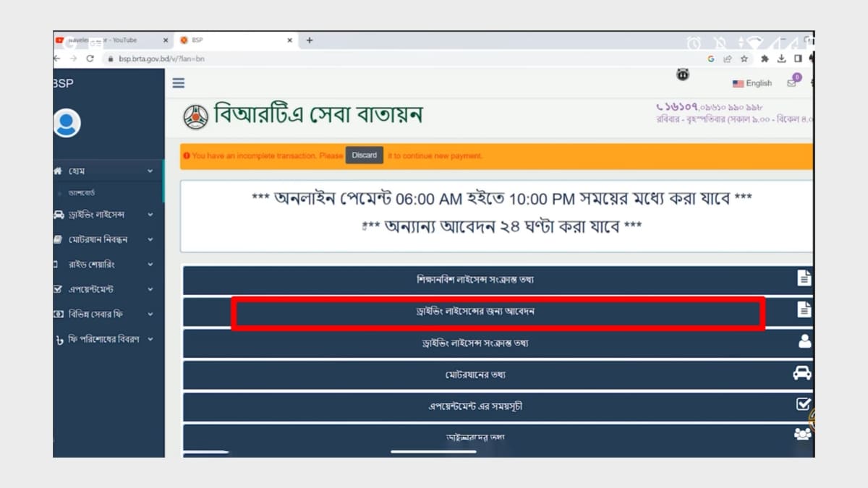The width and height of the screenshot is (868, 488).
Task: Expand the মোটরযান নিবন্ধন sidebar menu
Action: 150,239
